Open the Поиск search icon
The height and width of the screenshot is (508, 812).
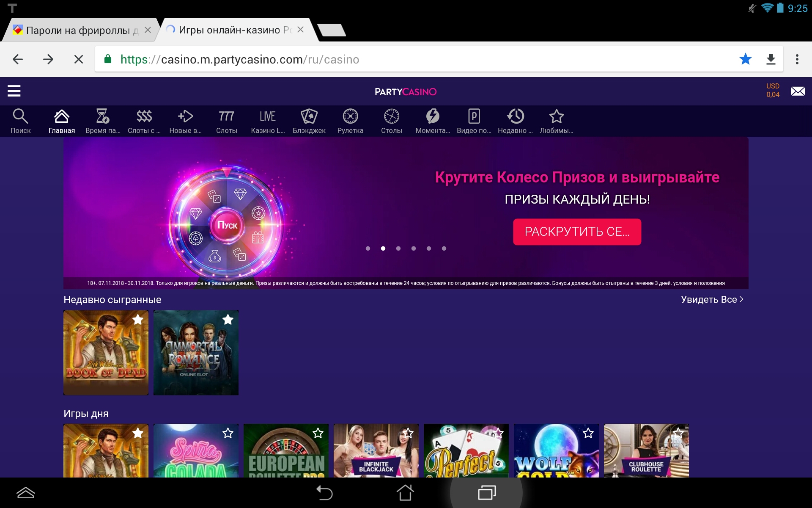coord(20,121)
